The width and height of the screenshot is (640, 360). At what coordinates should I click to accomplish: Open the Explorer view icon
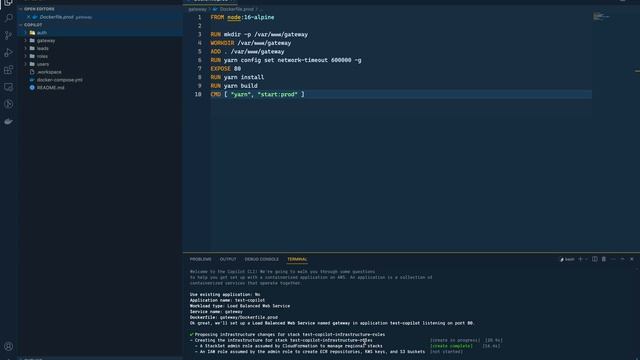pos(9,3)
